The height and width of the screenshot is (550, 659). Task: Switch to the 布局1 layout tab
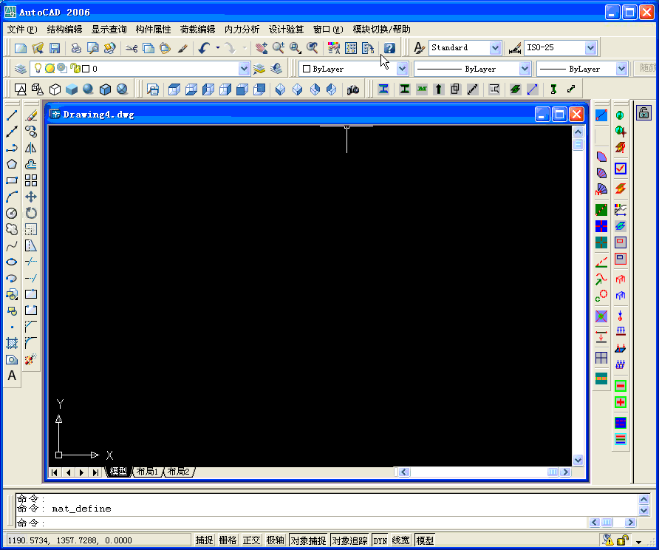tap(147, 472)
